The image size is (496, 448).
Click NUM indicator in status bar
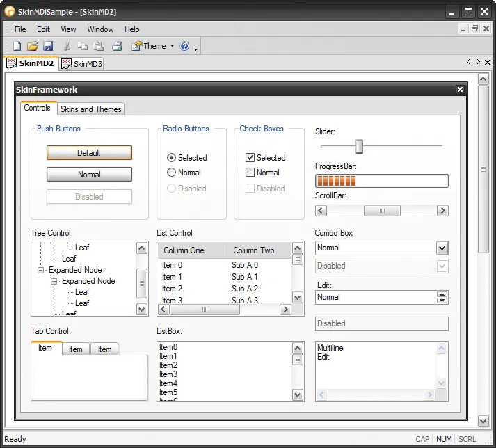pos(444,439)
